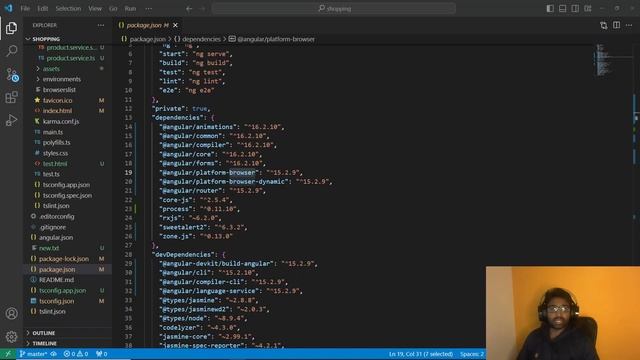The height and width of the screenshot is (360, 640).
Task: Open main.ts file
Action: click(x=67, y=132)
